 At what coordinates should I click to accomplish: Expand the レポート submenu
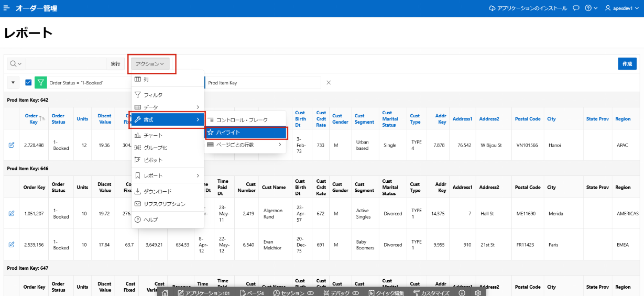coord(167,176)
